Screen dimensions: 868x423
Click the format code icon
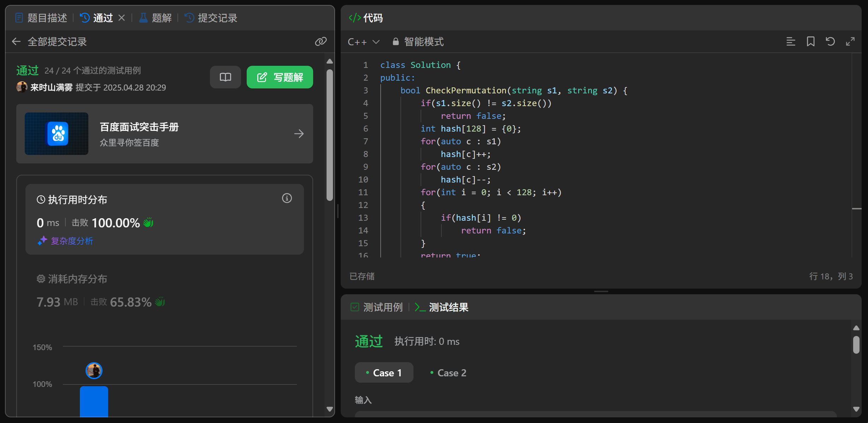pos(791,42)
